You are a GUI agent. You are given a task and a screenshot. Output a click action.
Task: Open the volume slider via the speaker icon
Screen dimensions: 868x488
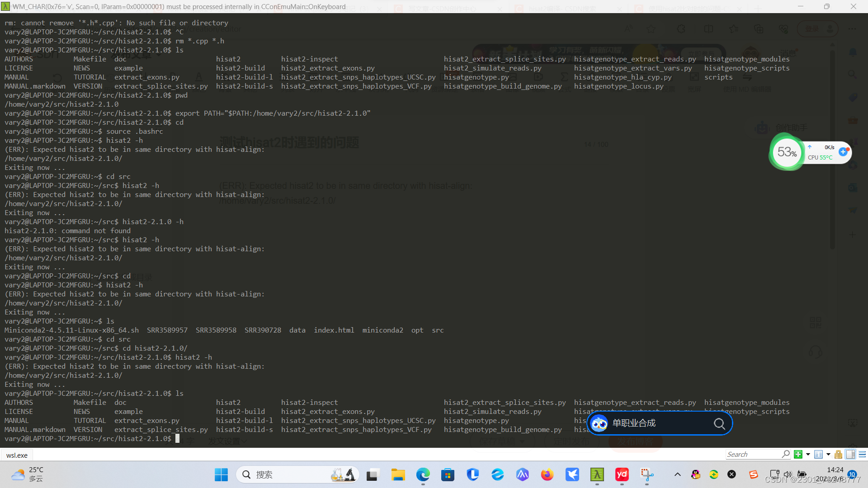pos(788,474)
